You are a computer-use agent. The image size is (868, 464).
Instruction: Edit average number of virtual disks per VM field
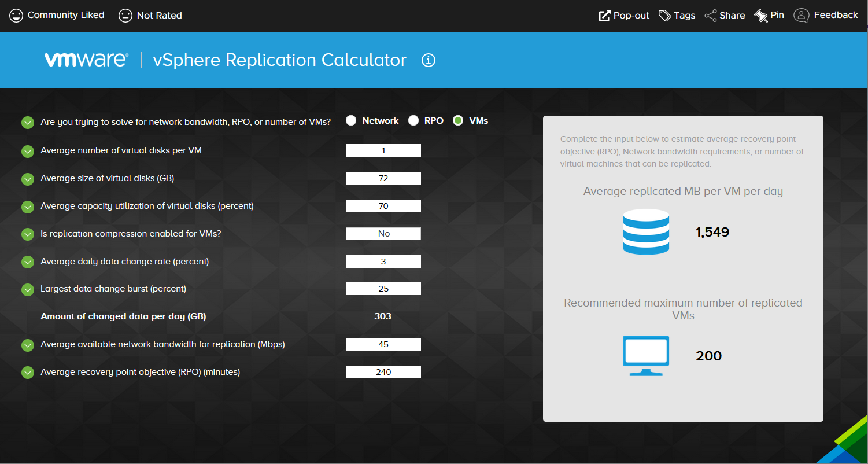coord(383,150)
